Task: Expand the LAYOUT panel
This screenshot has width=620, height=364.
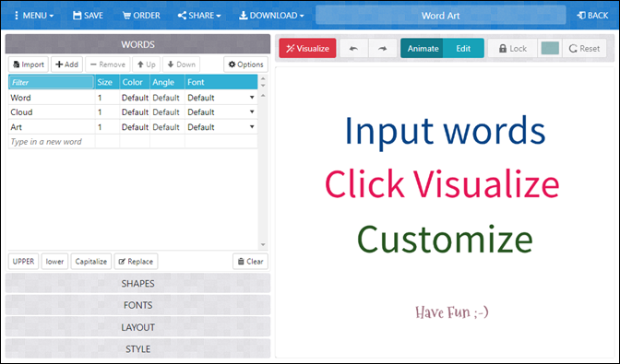Action: pyautogui.click(x=137, y=327)
